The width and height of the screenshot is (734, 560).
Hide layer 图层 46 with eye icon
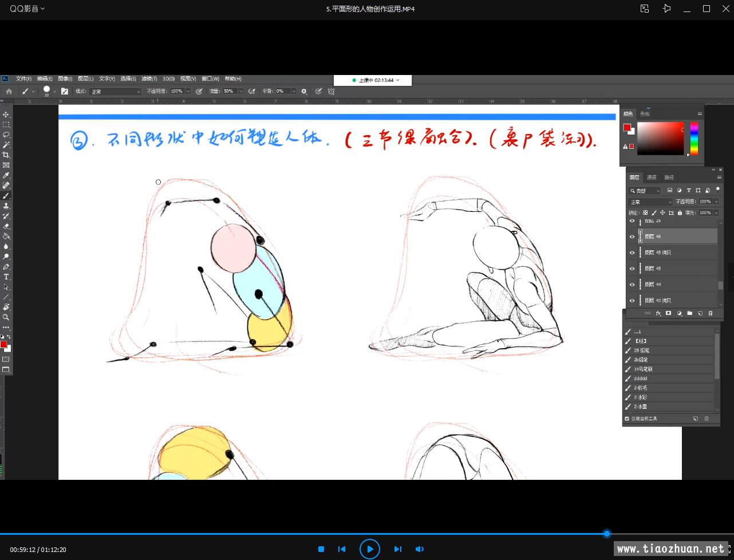(632, 236)
